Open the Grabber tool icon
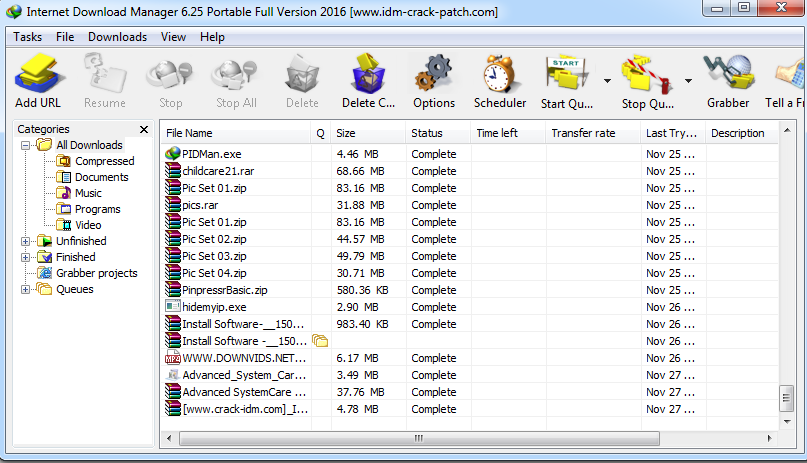807x463 pixels. click(728, 74)
